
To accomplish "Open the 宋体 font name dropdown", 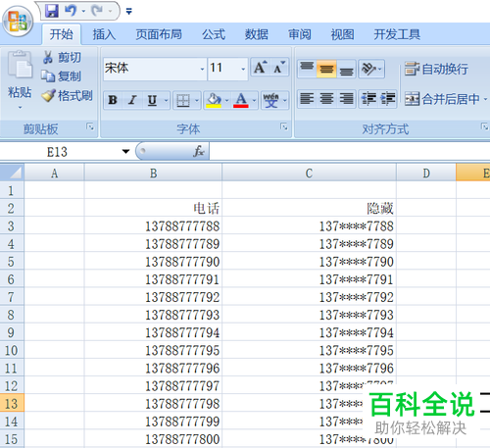I will [202, 69].
